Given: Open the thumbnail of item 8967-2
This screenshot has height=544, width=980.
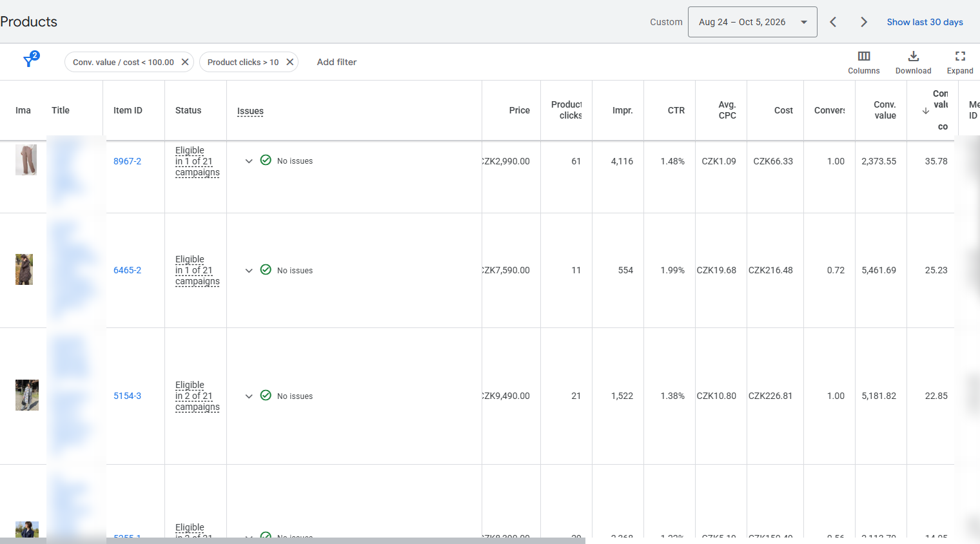Looking at the screenshot, I should pos(26,160).
